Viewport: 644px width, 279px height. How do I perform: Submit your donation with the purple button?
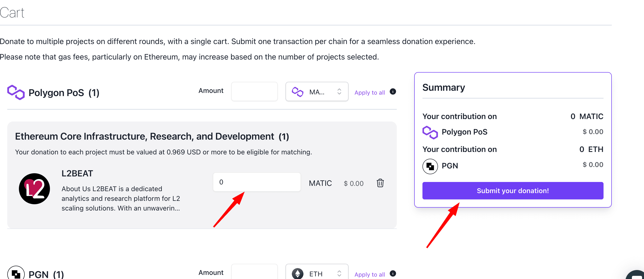pyautogui.click(x=513, y=191)
